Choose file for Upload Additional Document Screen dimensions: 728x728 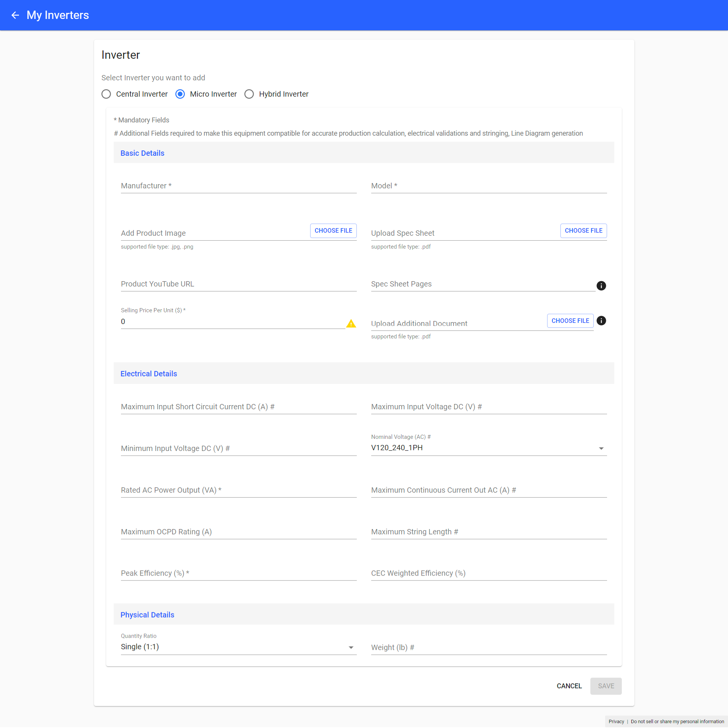coord(570,321)
